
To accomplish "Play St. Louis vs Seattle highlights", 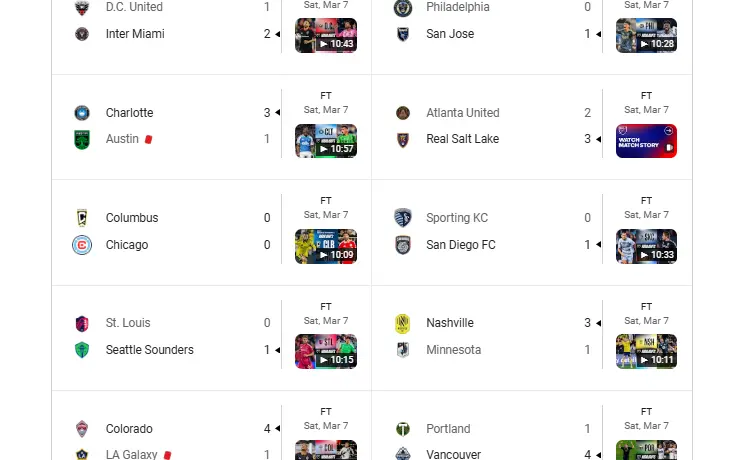I will pos(326,351).
